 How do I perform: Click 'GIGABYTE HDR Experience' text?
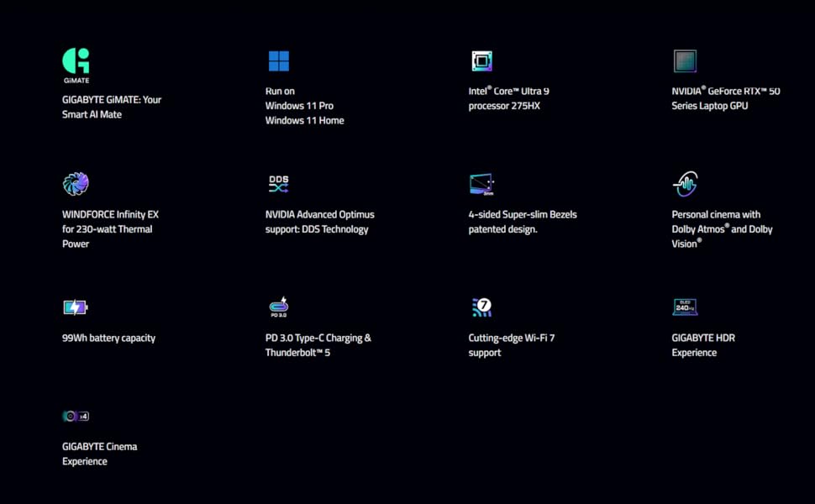pos(703,345)
